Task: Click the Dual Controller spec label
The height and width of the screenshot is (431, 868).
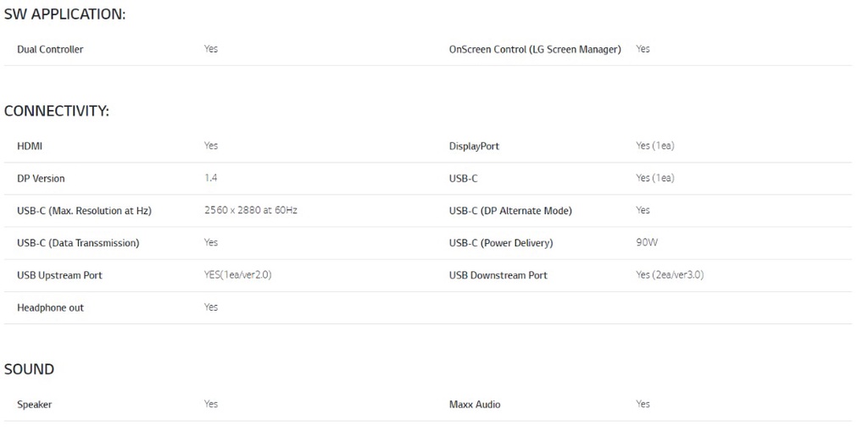Action: (x=50, y=49)
